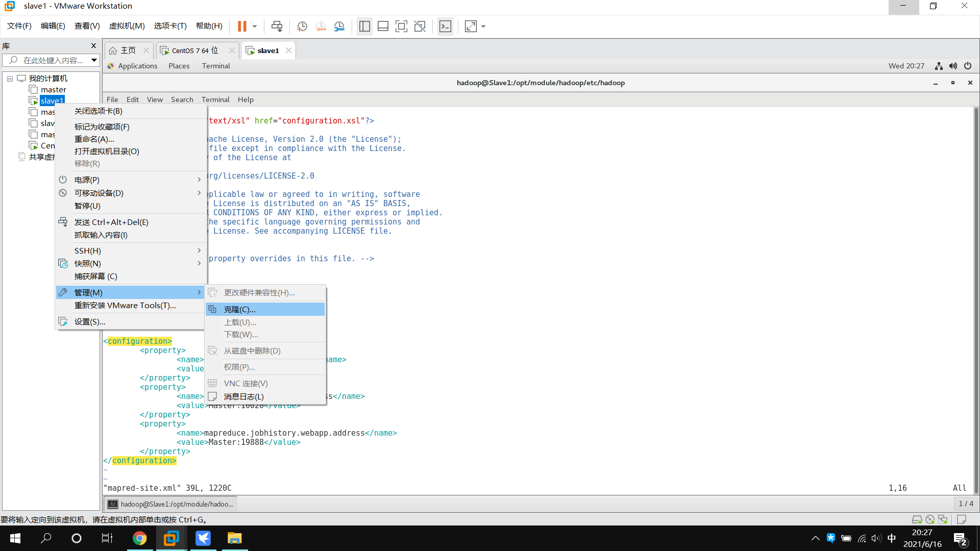Click the guest network status icon

[939, 66]
